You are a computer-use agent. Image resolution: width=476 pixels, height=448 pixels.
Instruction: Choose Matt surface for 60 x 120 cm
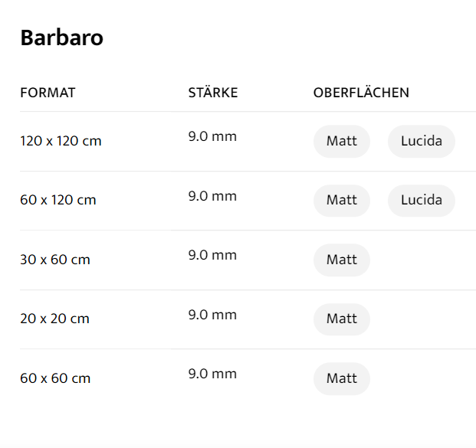(x=341, y=201)
